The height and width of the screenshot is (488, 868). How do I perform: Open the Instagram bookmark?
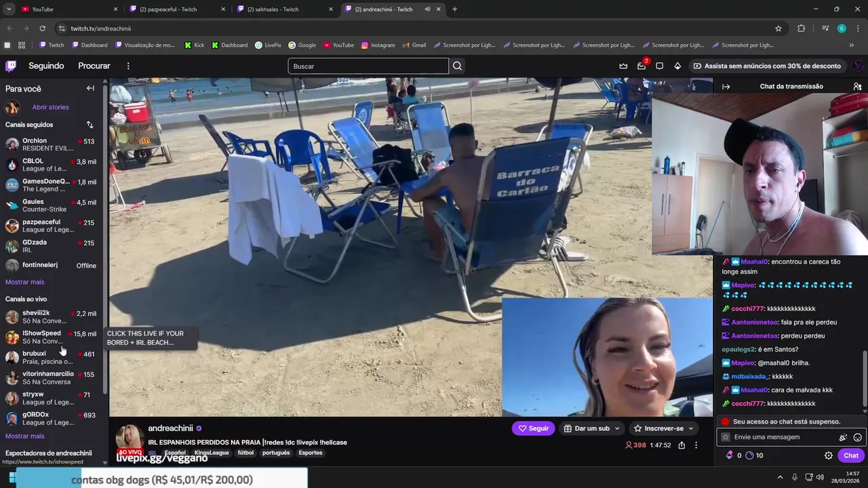coord(378,45)
